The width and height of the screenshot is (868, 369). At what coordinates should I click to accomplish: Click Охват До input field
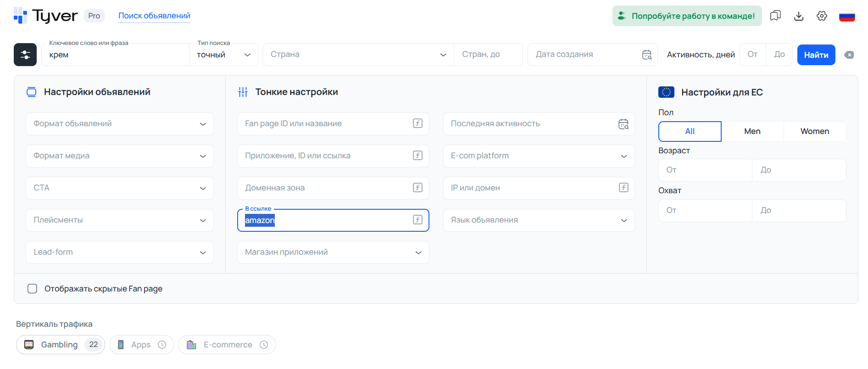point(799,211)
